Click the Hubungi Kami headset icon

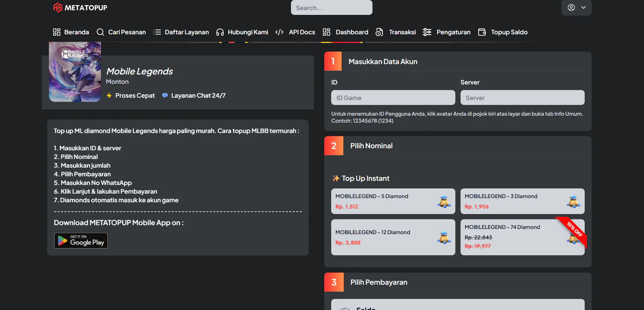(220, 32)
